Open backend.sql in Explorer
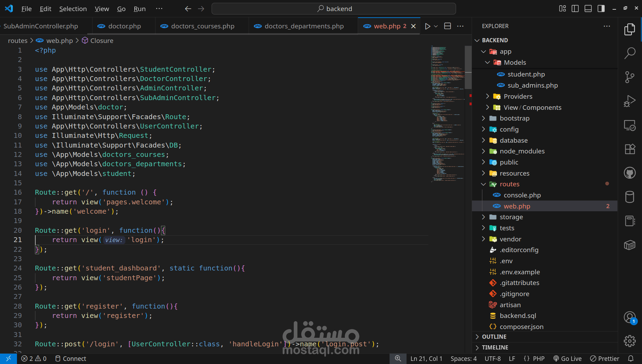Image resolution: width=642 pixels, height=364 pixels. 545,316
